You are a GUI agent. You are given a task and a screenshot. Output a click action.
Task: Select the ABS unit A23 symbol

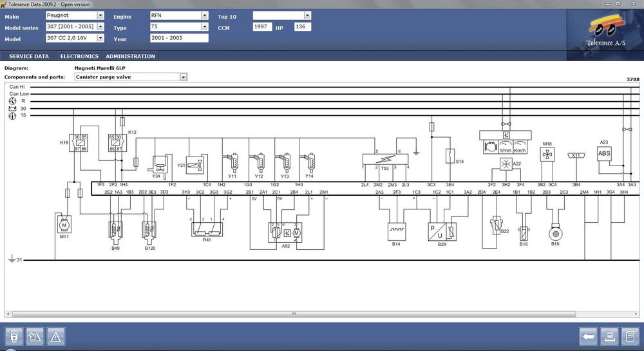pos(604,153)
